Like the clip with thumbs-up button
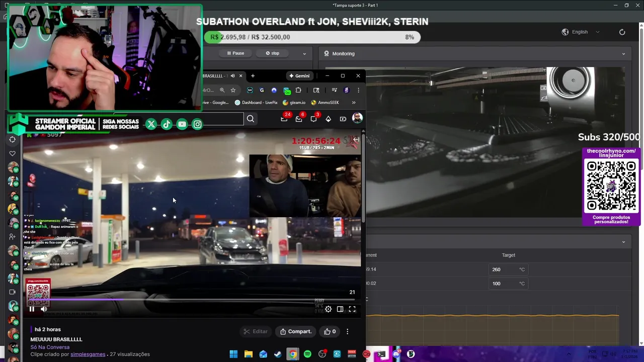Viewport: 644px width, 362px height. [330, 331]
